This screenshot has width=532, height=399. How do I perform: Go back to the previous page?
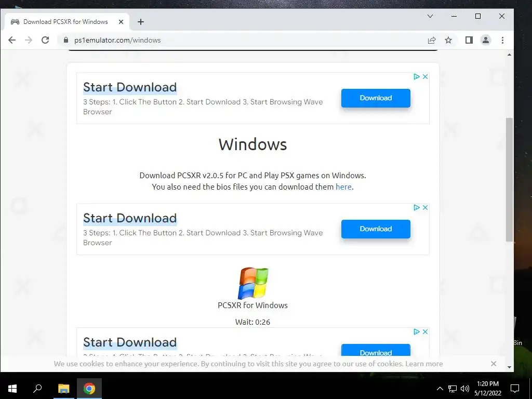(12, 40)
